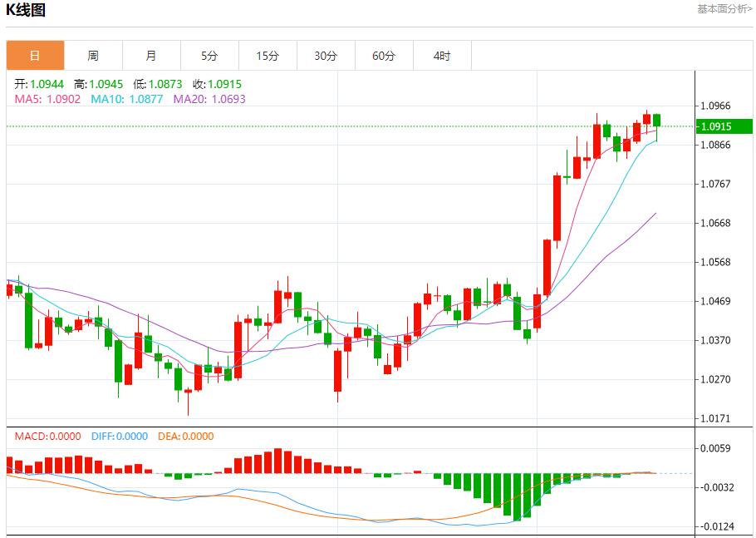Click the tallest red MACD histogram bar
Image resolution: width=756 pixels, height=538 pixels.
coord(277,461)
